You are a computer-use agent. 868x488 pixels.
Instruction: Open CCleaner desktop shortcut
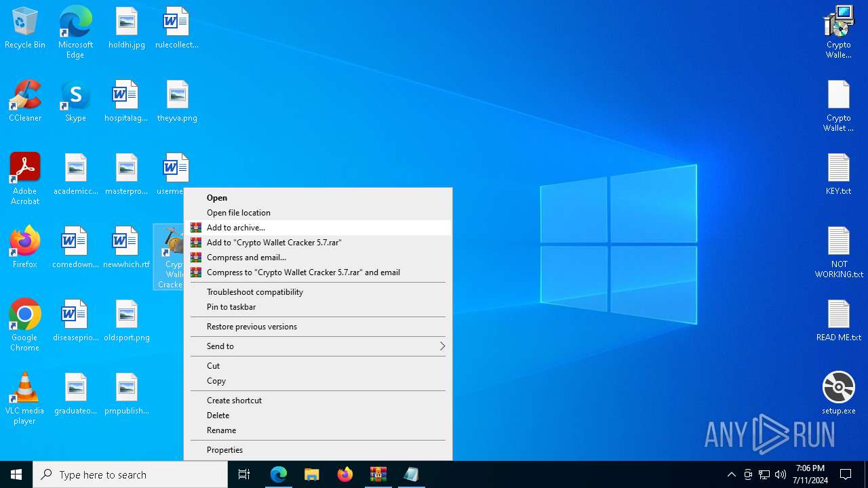(25, 101)
